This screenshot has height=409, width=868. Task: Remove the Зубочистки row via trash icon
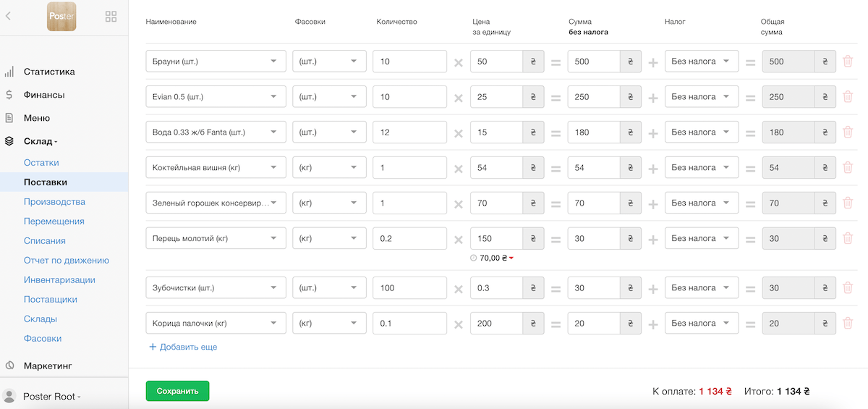coord(848,288)
